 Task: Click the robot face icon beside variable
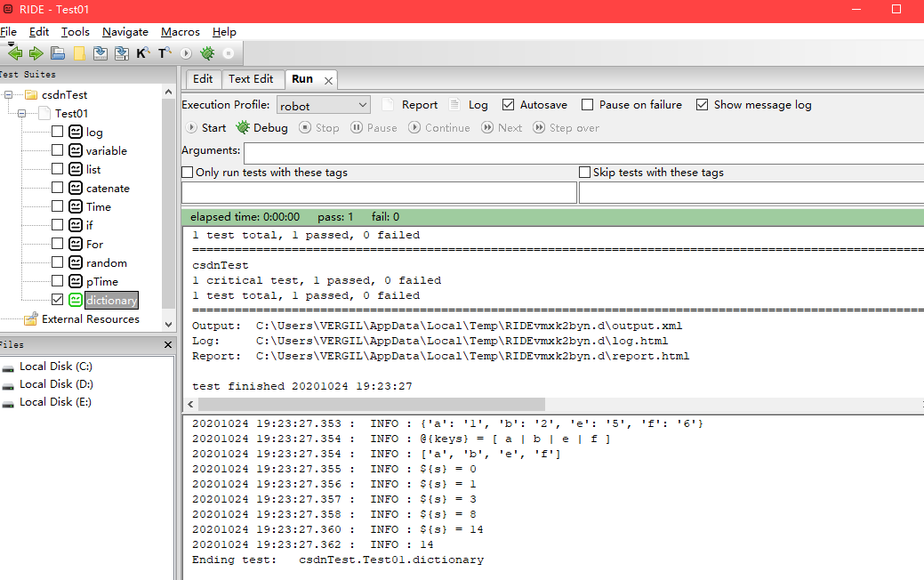coord(76,150)
